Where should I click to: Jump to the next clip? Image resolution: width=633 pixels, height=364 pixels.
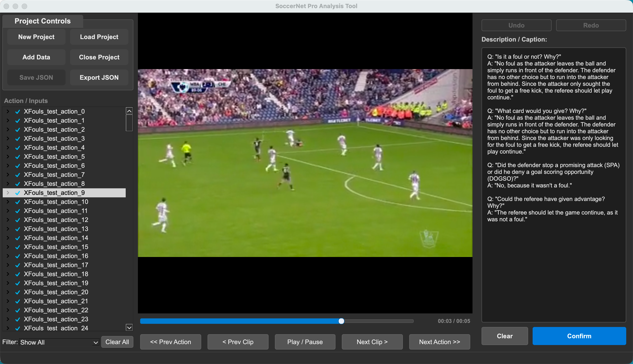point(372,342)
